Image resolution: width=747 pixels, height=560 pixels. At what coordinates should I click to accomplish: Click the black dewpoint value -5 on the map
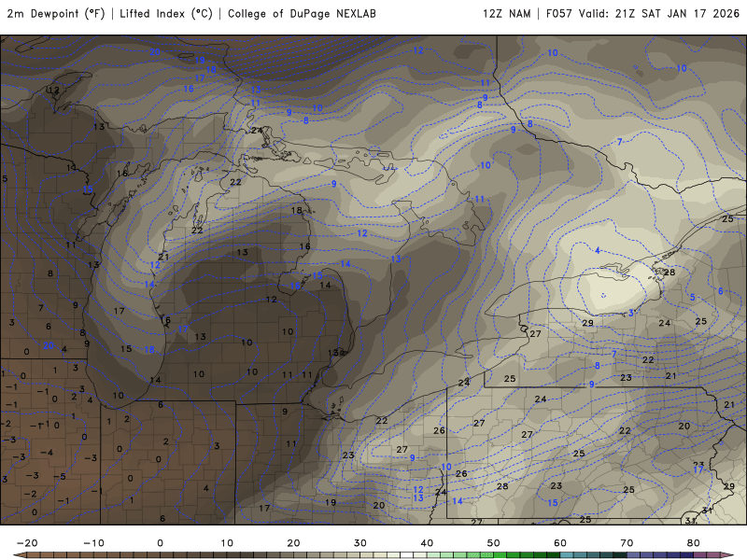(x=59, y=476)
